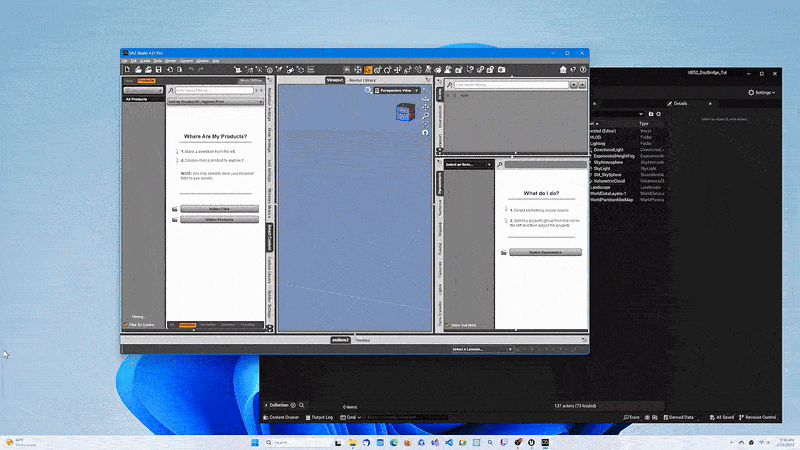Open the Perspective View dropdown
The height and width of the screenshot is (450, 800).
[397, 90]
